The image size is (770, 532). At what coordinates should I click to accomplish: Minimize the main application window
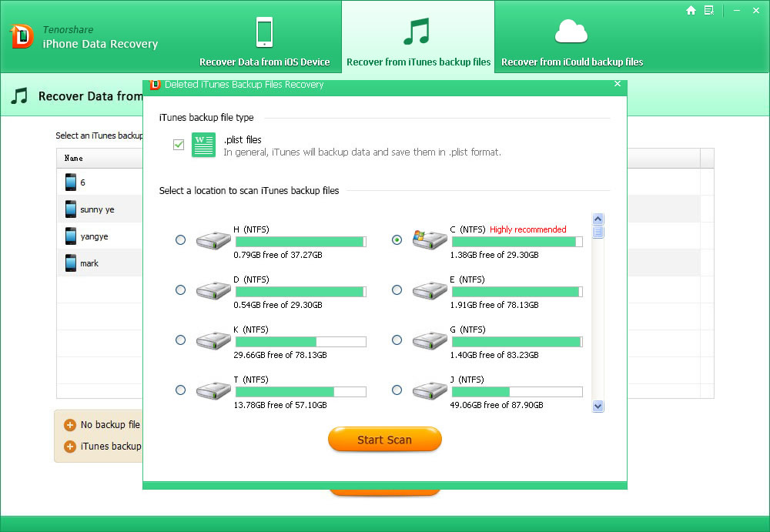click(x=737, y=10)
